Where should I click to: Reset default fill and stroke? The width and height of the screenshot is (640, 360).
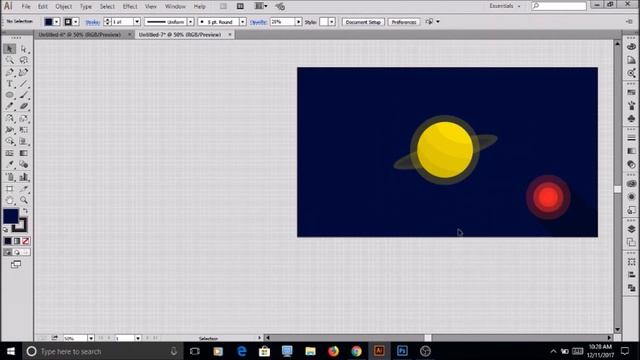tap(6, 230)
